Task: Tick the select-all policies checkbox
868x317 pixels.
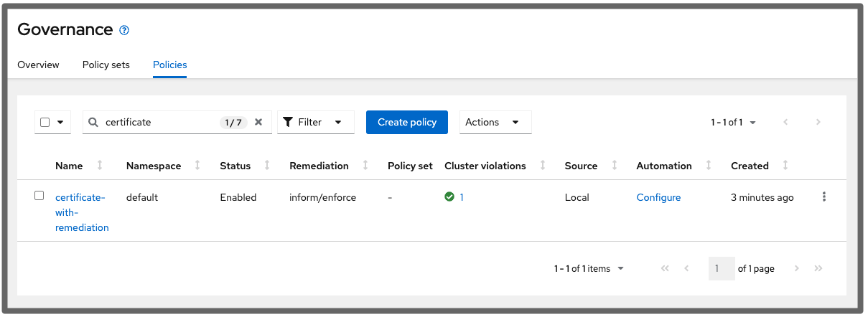Action: 45,122
